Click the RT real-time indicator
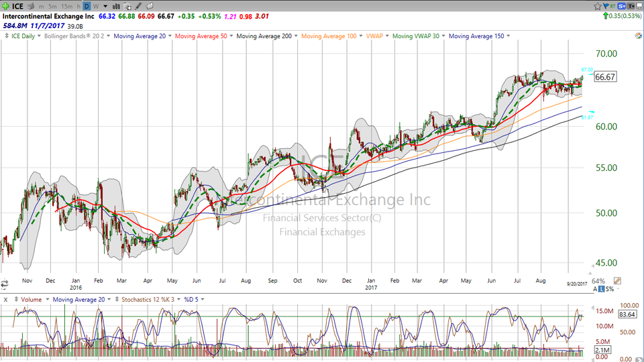644x362 pixels. pos(612,6)
